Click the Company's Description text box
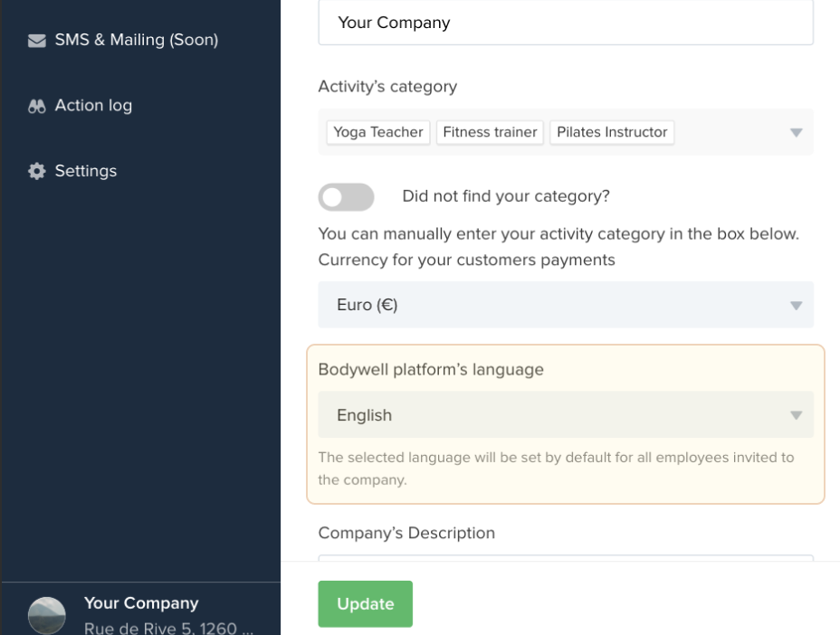 (565, 558)
